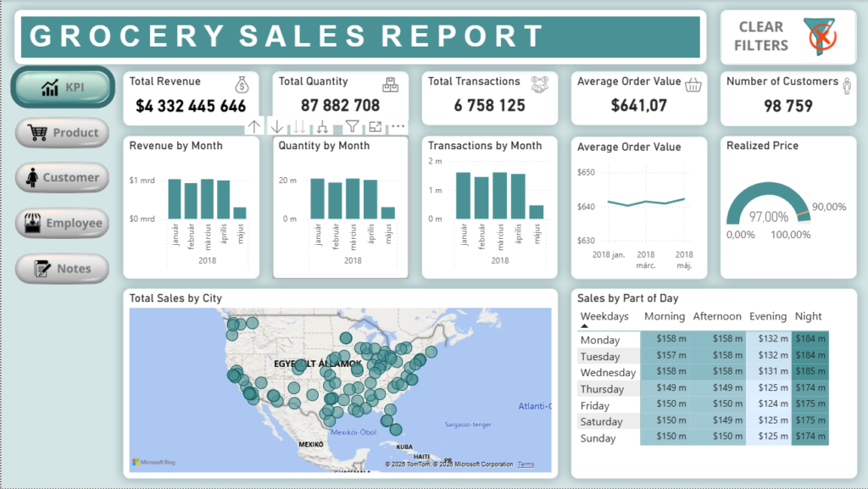Open the Notes page
The image size is (868, 489).
64,269
